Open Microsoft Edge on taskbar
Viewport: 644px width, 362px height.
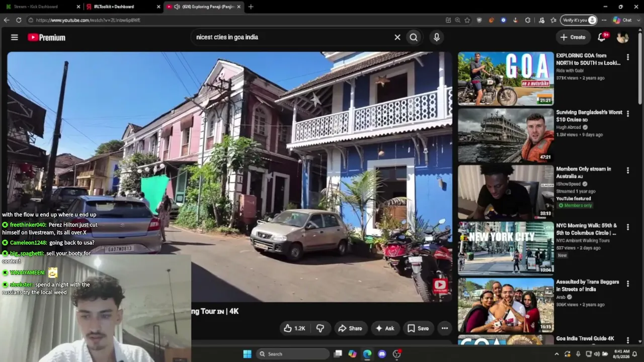[x=367, y=354]
